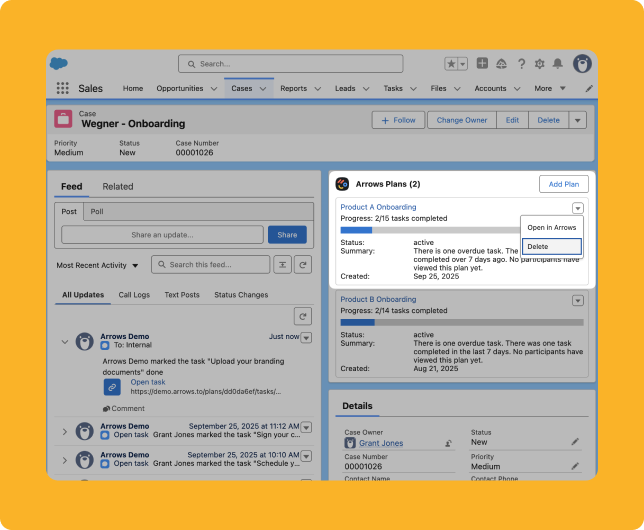Open more record actions dropdown beside Delete
This screenshot has width=644, height=530.
coord(577,120)
